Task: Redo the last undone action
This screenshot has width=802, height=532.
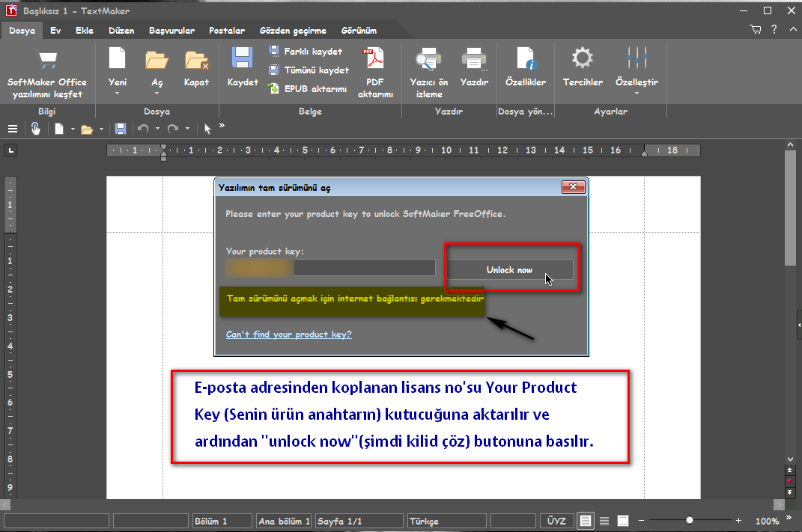Action: coord(174,129)
